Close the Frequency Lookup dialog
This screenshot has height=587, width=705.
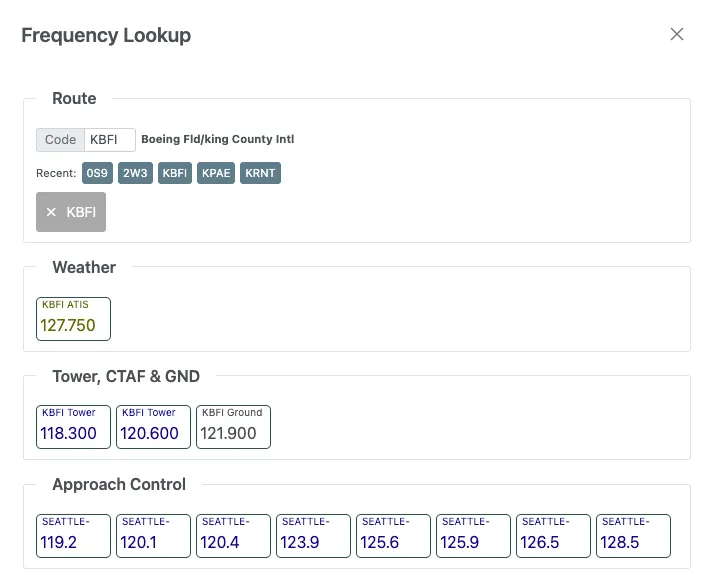677,35
